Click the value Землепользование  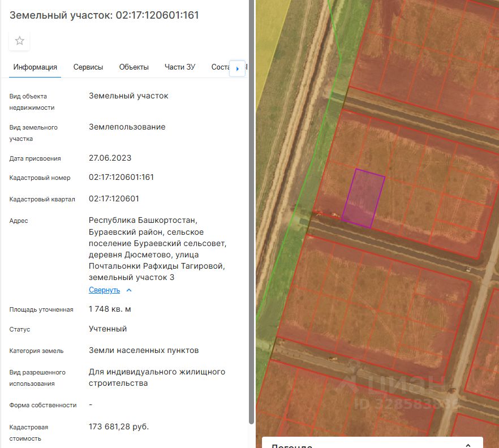coord(127,127)
